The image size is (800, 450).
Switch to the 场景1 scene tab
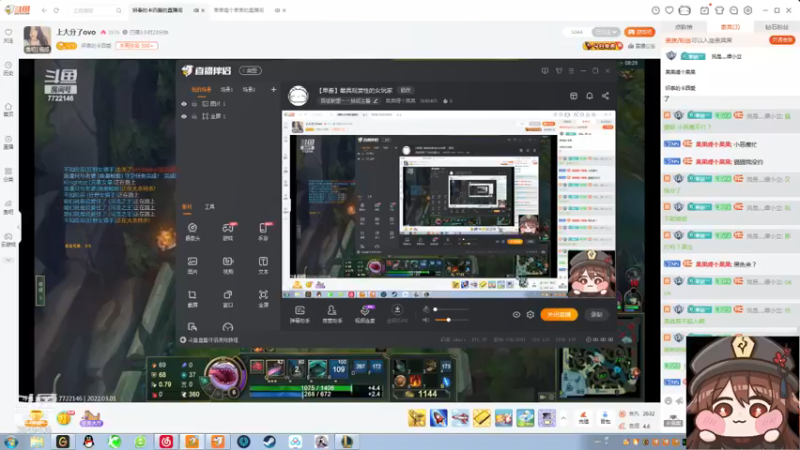pos(227,90)
